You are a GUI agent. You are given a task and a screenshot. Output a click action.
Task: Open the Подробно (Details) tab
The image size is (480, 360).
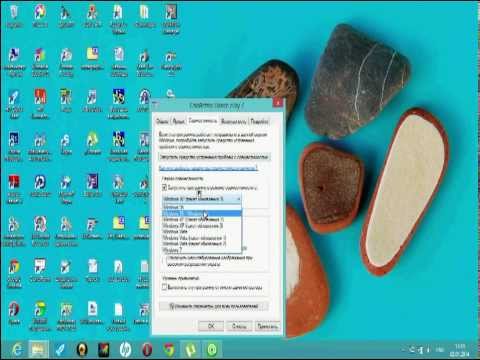coord(259,122)
